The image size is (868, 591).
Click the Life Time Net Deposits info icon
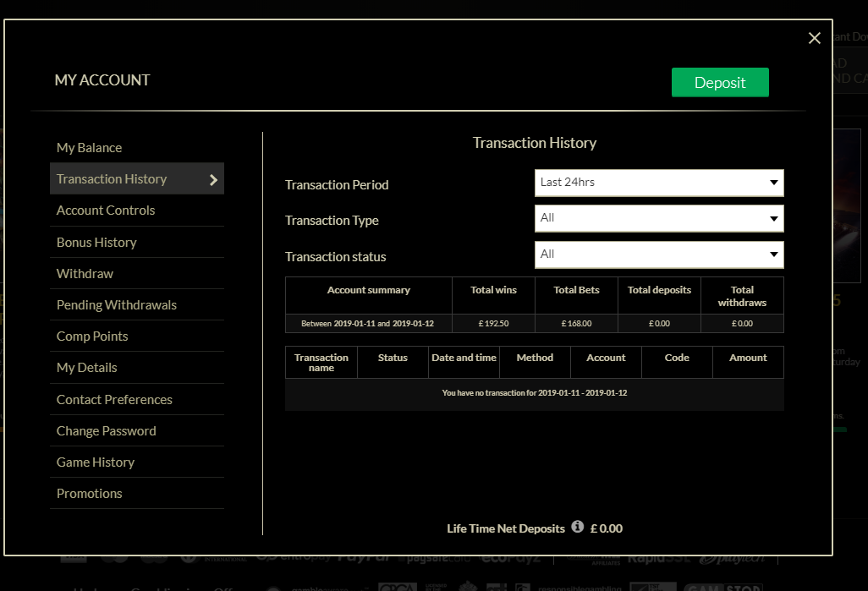pos(578,527)
